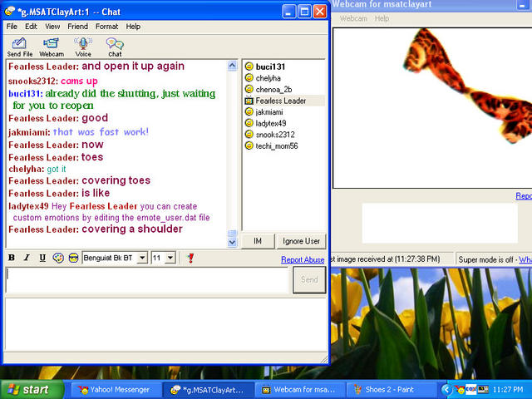
Task: Open the Friend menu
Action: coord(77,27)
